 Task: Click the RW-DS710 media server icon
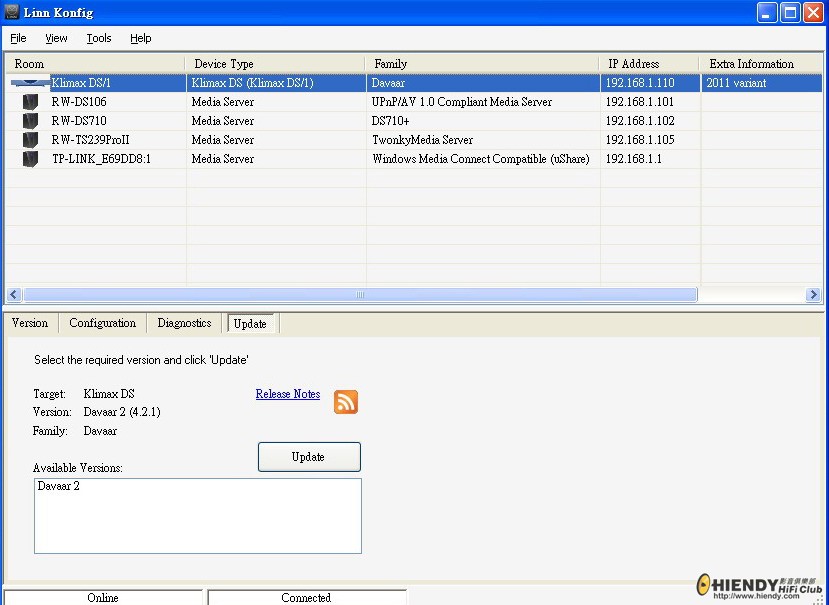pyautogui.click(x=31, y=121)
